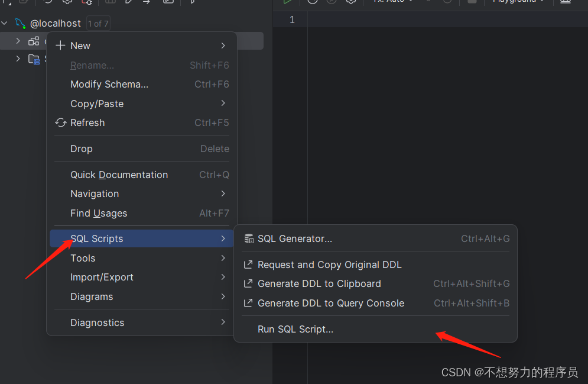
Task: Click the plus icon beside New
Action: point(60,46)
